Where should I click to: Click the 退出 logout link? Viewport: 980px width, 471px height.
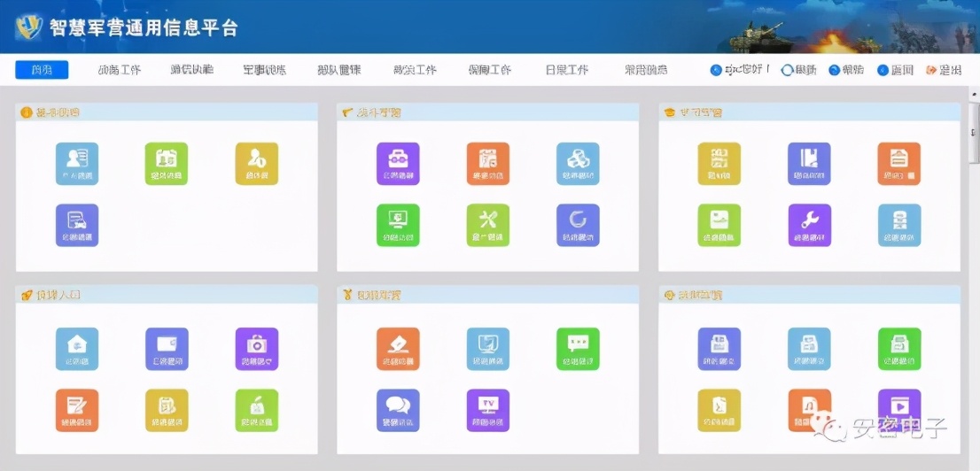[945, 70]
